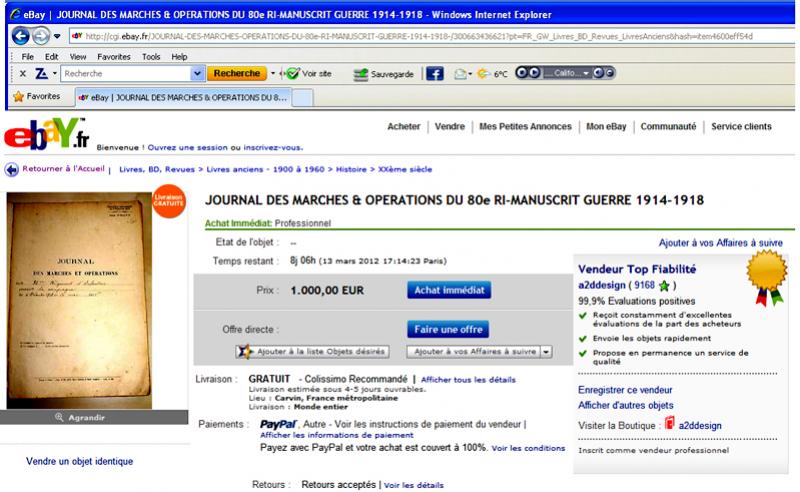Click the manuscript journal product photo

click(80, 300)
